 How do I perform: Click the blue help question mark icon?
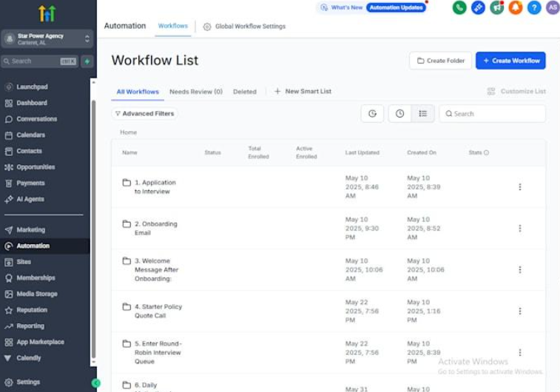(x=534, y=7)
